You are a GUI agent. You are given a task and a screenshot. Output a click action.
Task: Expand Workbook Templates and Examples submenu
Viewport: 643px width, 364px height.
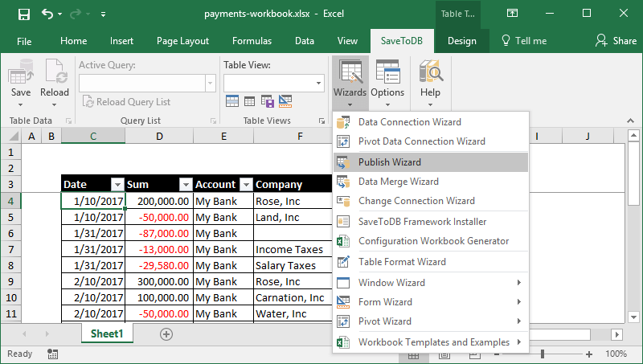click(431, 342)
